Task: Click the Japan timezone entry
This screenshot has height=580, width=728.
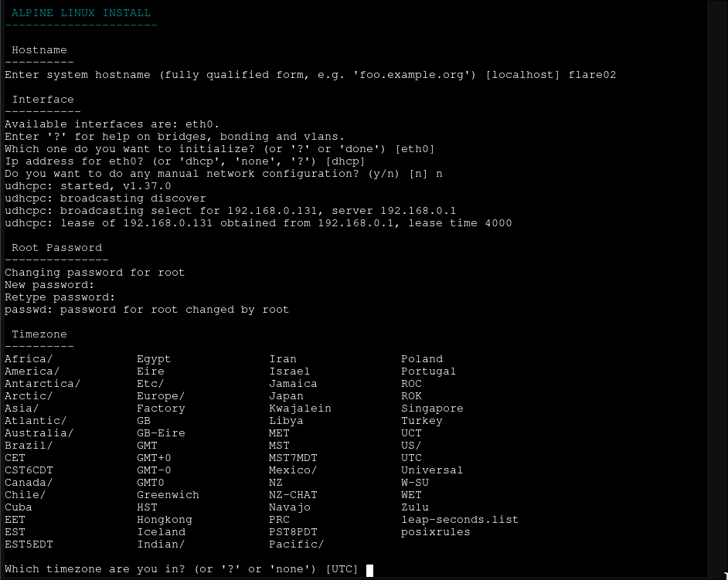Action: click(x=286, y=396)
